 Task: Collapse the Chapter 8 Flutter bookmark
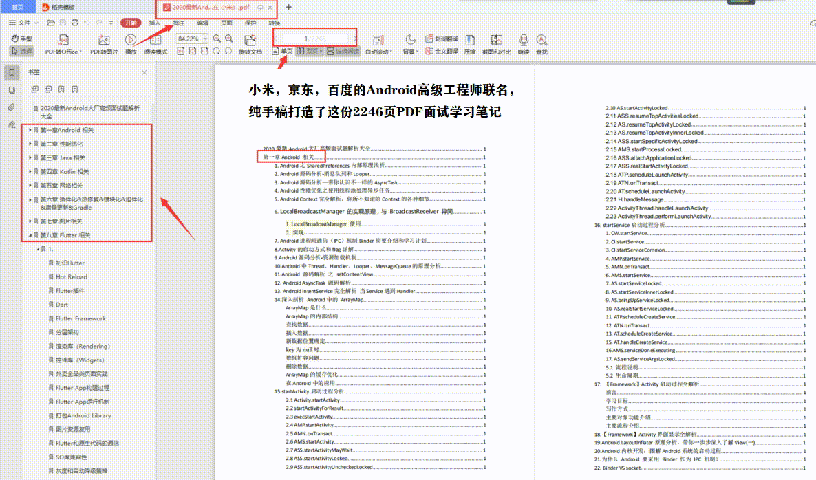[30, 235]
